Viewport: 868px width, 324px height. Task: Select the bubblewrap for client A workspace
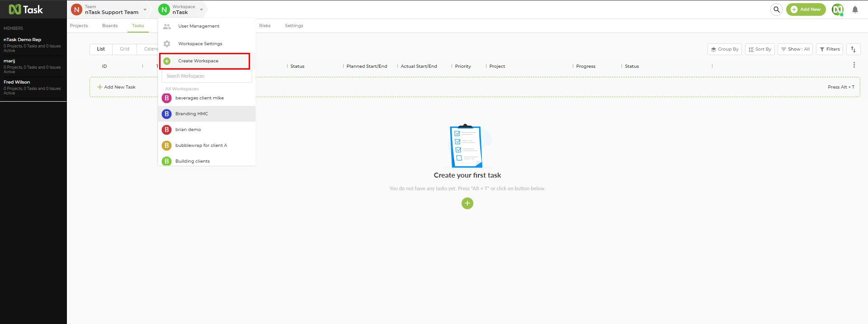(207, 146)
